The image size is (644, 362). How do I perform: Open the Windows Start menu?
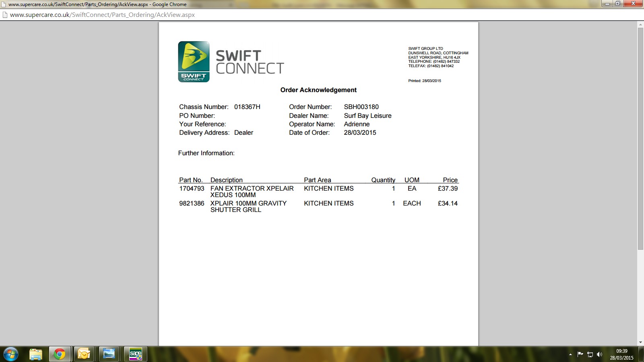(10, 354)
